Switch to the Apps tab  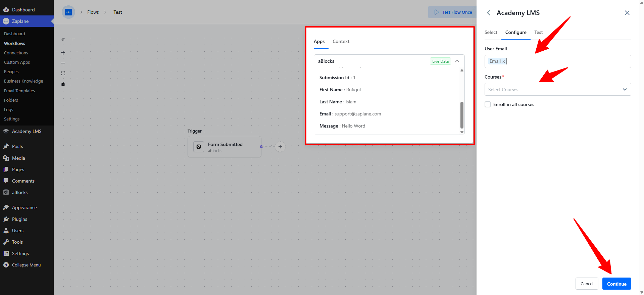tap(319, 41)
